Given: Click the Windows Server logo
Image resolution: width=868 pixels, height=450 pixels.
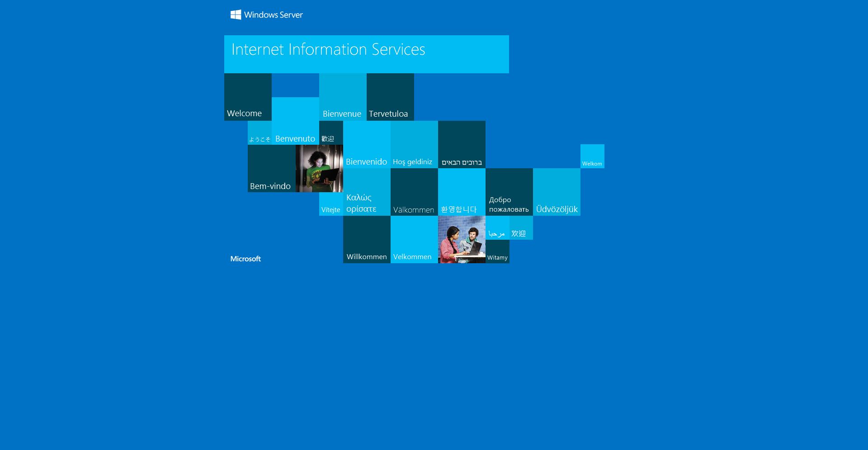Looking at the screenshot, I should (x=266, y=15).
